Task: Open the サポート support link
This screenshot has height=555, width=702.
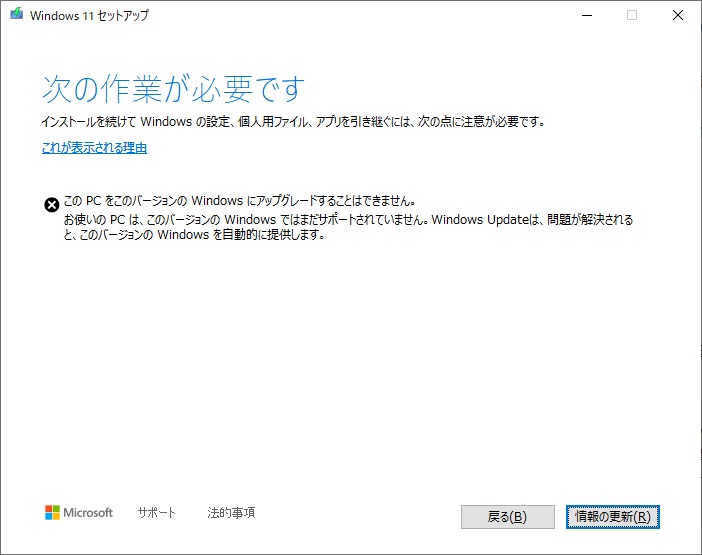Action: (157, 512)
